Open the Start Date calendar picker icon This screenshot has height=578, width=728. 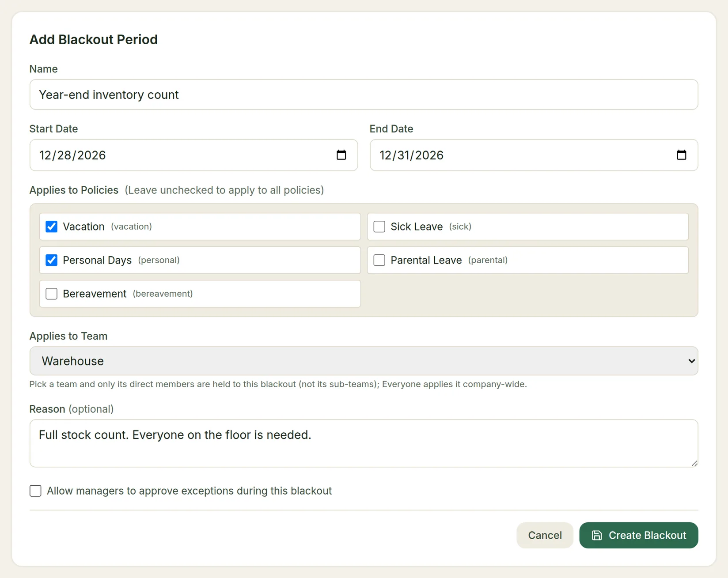[x=341, y=155]
